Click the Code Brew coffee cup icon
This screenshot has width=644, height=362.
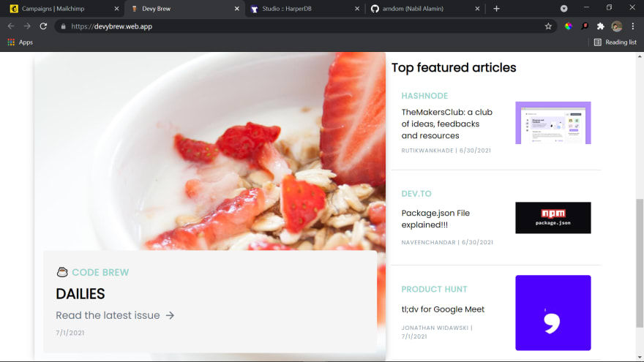click(62, 272)
